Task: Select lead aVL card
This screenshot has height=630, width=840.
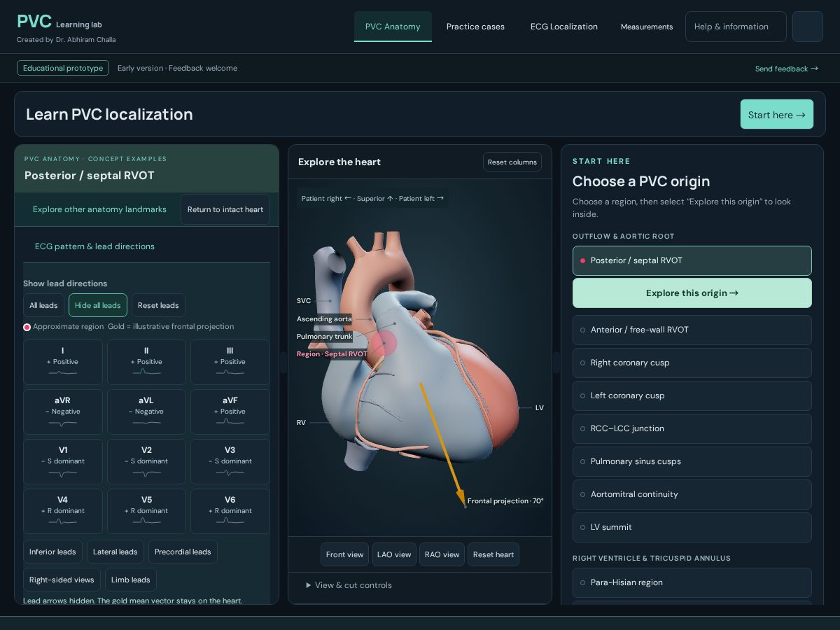Action: click(x=146, y=412)
